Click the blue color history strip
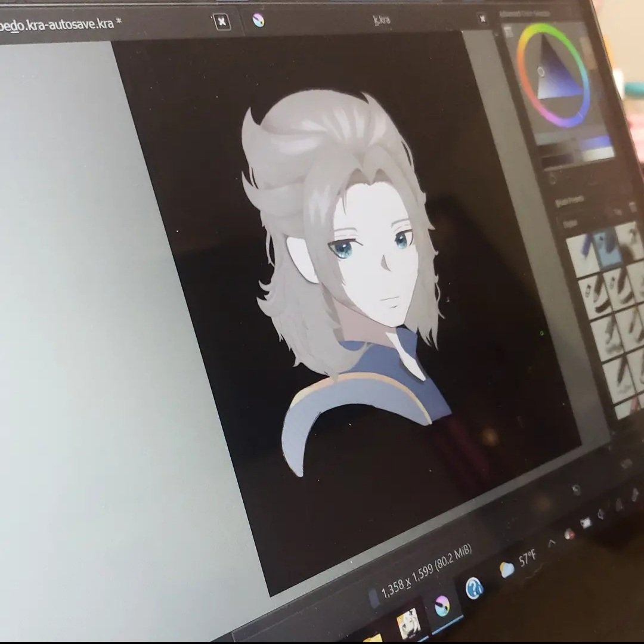Viewport: 644px width, 644px height. 595,143
